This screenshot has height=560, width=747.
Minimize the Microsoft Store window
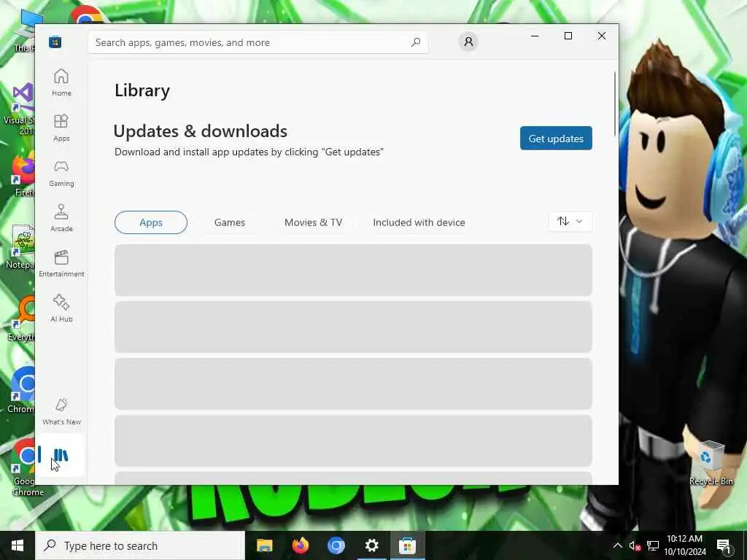[535, 36]
